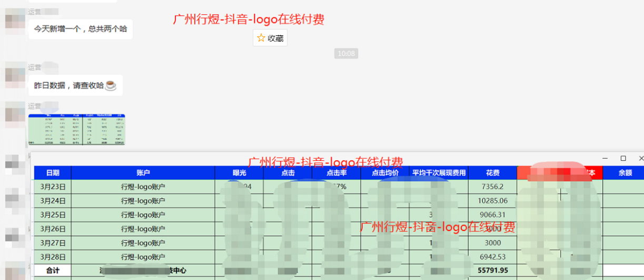The height and width of the screenshot is (280, 644).
Task: Click the spend value 3000 in 3月27日 row
Action: point(493,243)
